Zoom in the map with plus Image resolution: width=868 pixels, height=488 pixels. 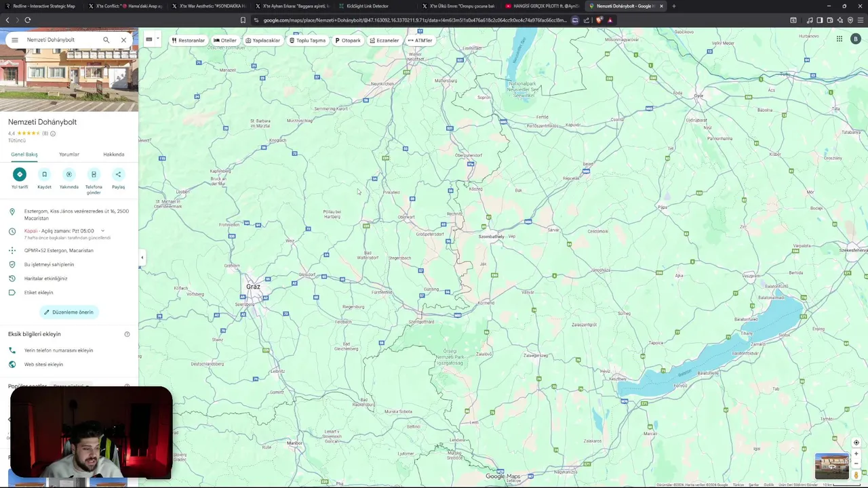tap(856, 454)
